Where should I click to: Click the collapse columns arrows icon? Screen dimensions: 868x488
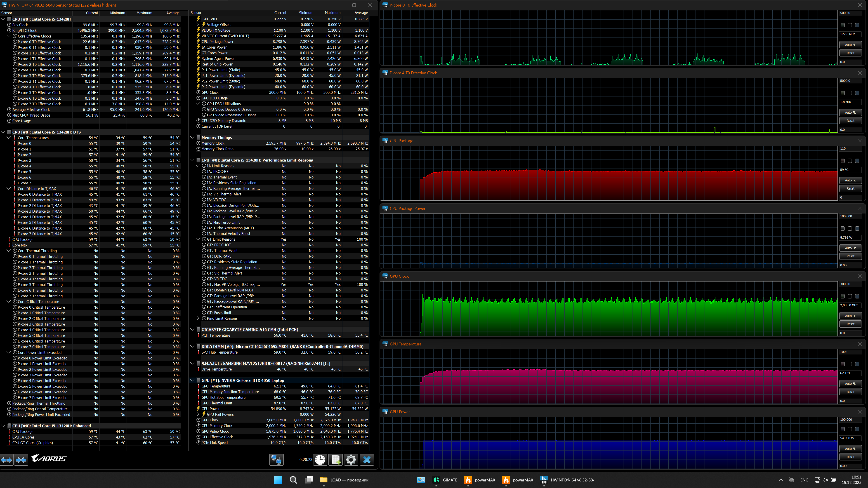[21, 459]
